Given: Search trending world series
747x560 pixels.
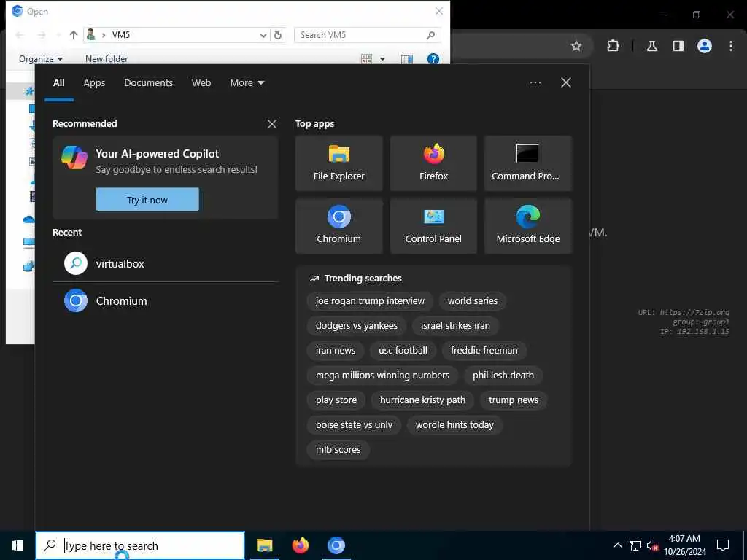Looking at the screenshot, I should (x=472, y=301).
